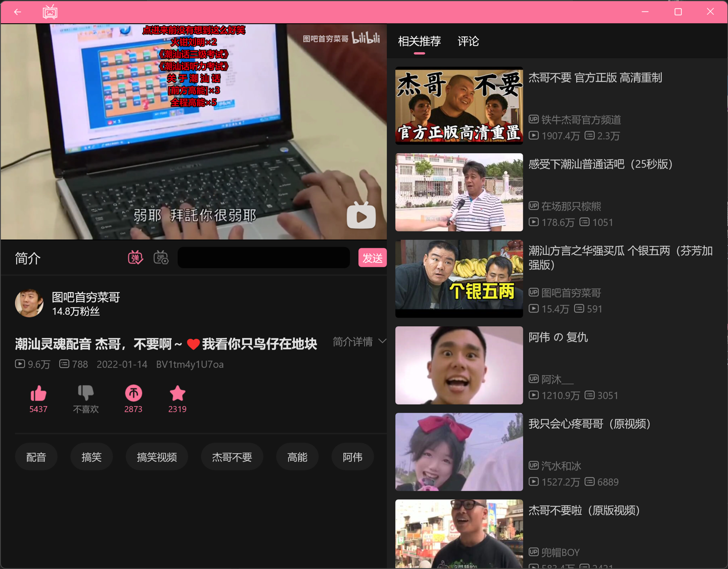Screen dimensions: 728x569
Task: Click the dislike thumbs-down icon
Action: [85, 394]
